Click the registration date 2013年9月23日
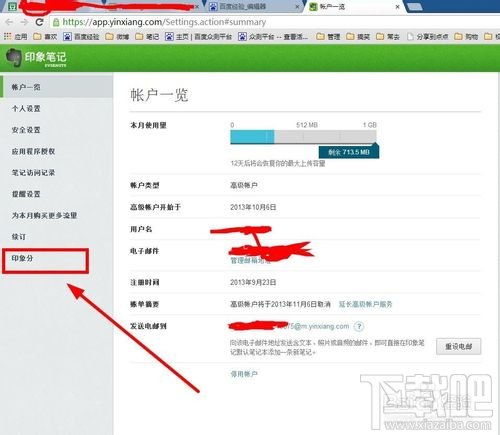This screenshot has height=435, width=500. [x=253, y=282]
